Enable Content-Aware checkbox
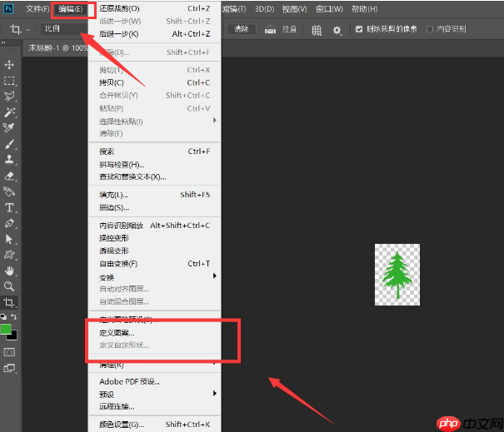 click(x=429, y=29)
